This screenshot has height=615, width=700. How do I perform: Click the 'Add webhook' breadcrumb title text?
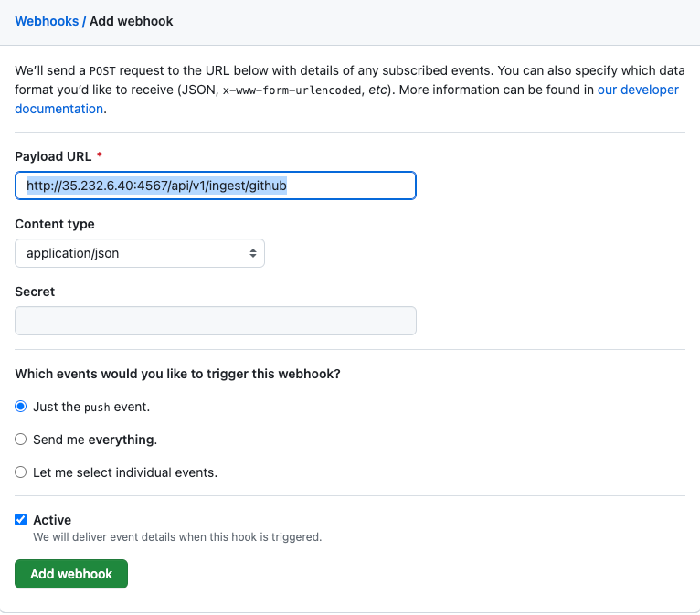coord(132,21)
